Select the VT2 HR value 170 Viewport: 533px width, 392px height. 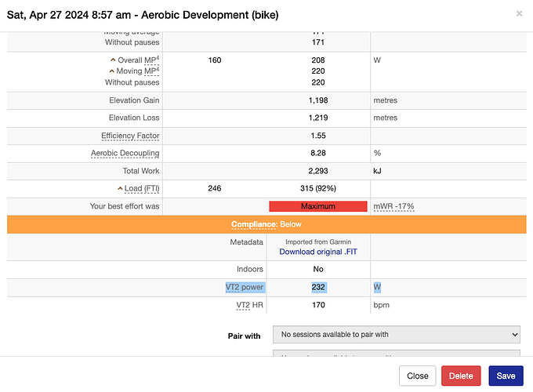tap(318, 305)
